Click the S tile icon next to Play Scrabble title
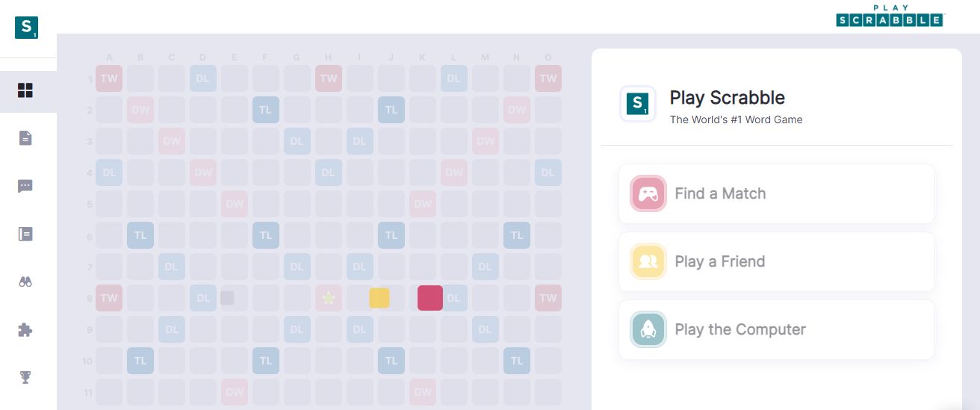The image size is (980, 410). 638,104
